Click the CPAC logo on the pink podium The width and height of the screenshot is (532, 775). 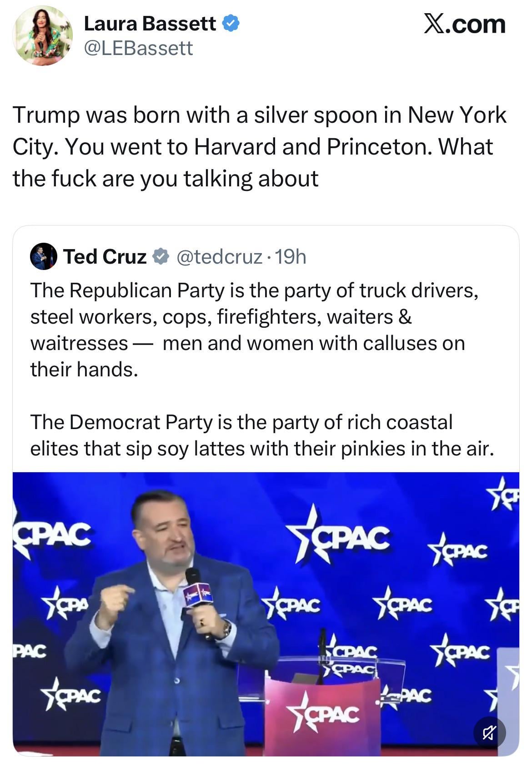326,714
